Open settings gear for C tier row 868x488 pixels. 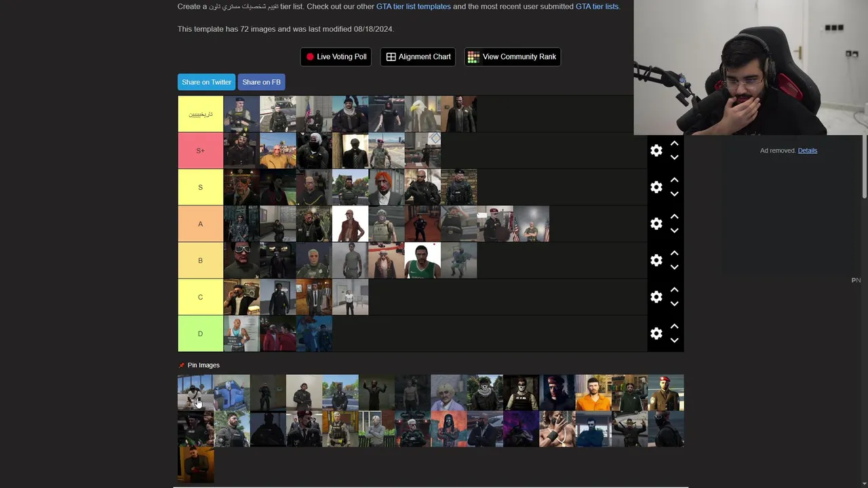(656, 297)
